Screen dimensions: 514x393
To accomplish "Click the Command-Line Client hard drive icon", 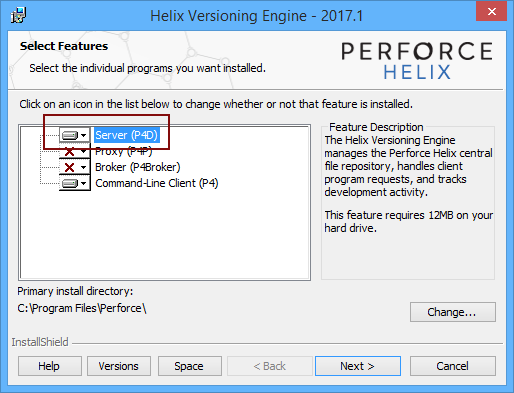I will point(70,183).
